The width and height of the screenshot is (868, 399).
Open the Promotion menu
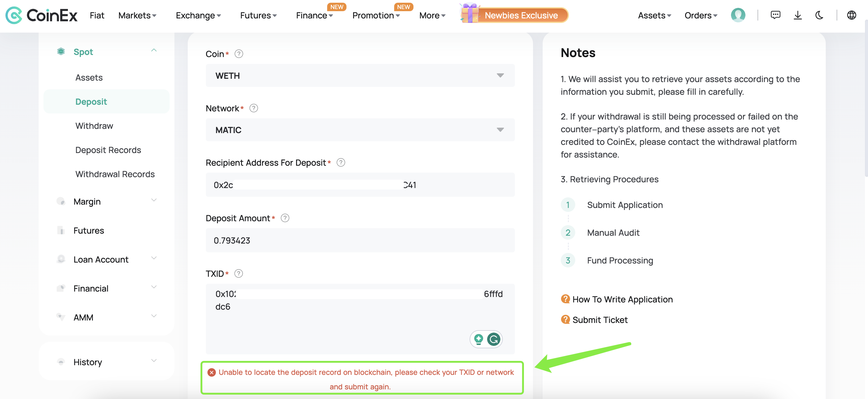pos(376,15)
